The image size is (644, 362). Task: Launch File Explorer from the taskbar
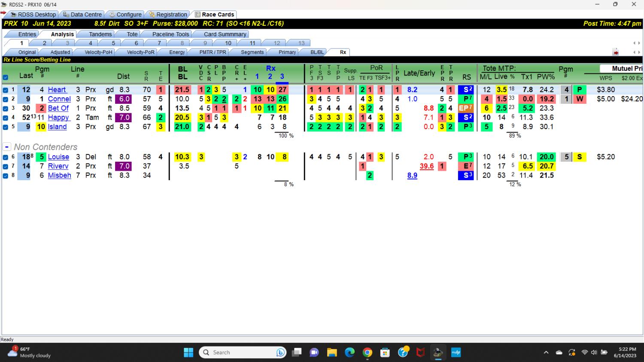(x=332, y=353)
